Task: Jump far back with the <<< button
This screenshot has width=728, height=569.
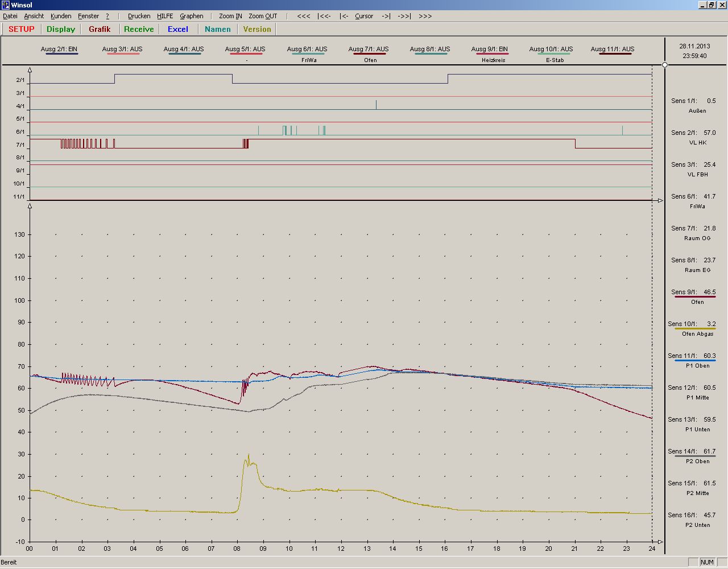Action: click(304, 16)
